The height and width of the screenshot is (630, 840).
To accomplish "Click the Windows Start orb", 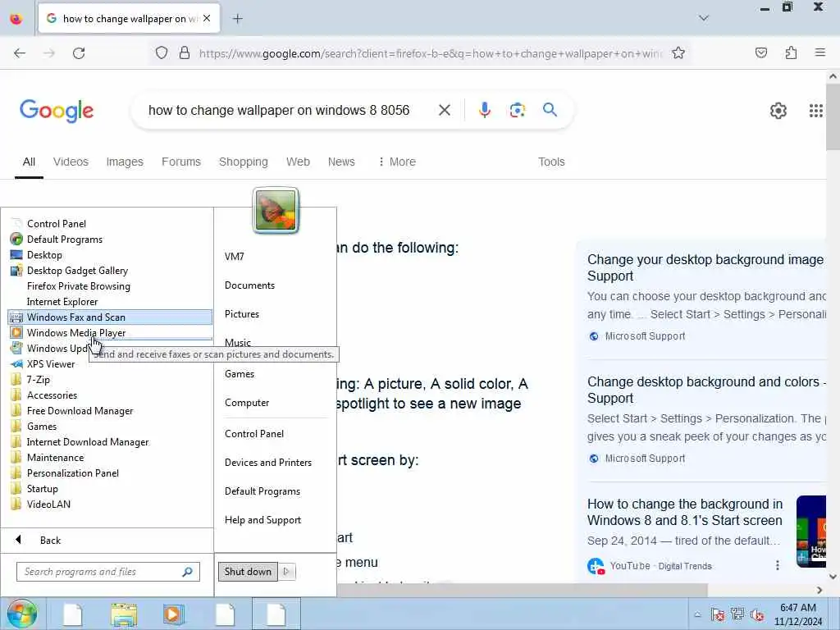I will pos(22,614).
